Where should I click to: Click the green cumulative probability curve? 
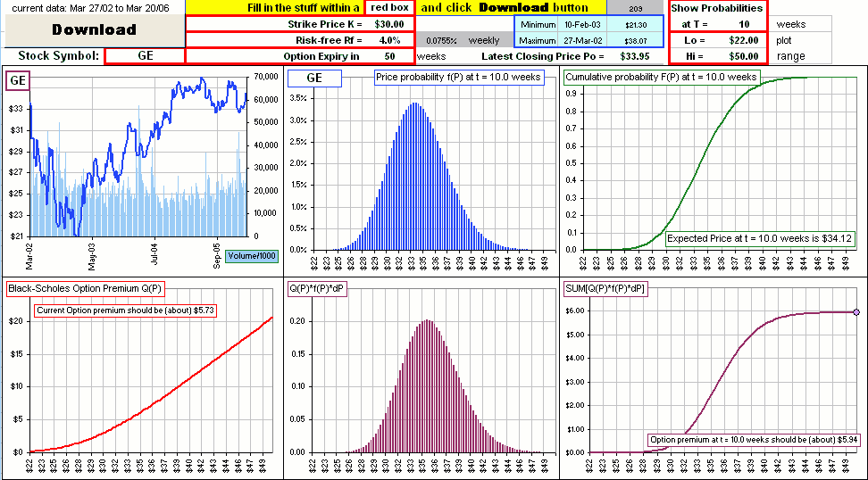coord(706,153)
